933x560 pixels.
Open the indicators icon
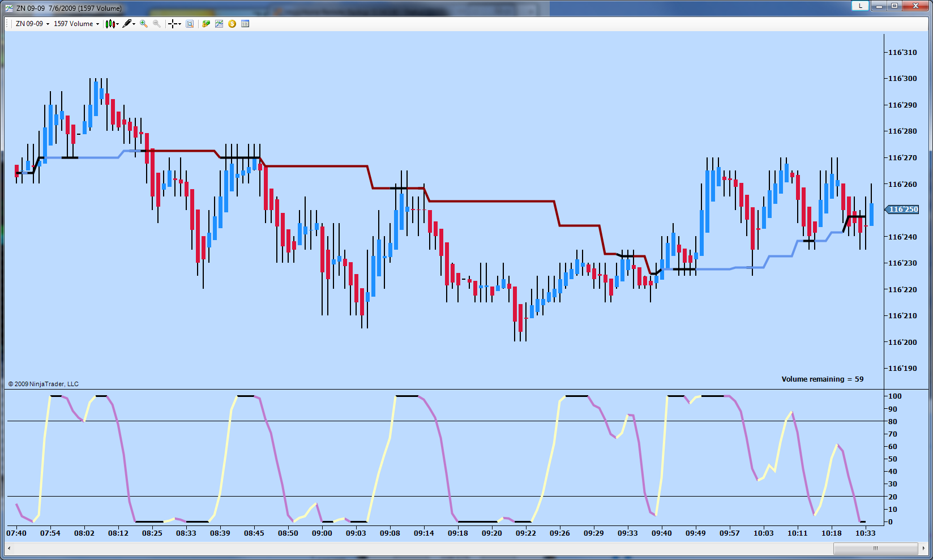click(219, 24)
